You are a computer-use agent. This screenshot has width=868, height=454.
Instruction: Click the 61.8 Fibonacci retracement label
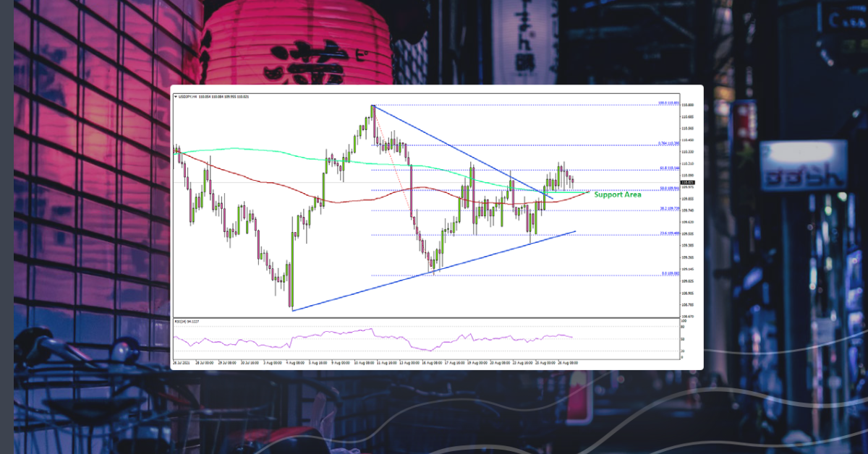pos(670,168)
